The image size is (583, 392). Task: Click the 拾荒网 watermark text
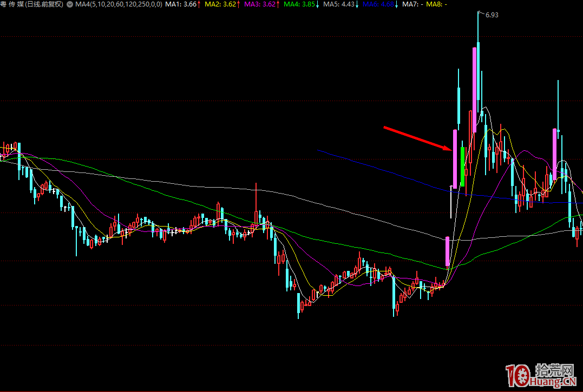coord(554,370)
